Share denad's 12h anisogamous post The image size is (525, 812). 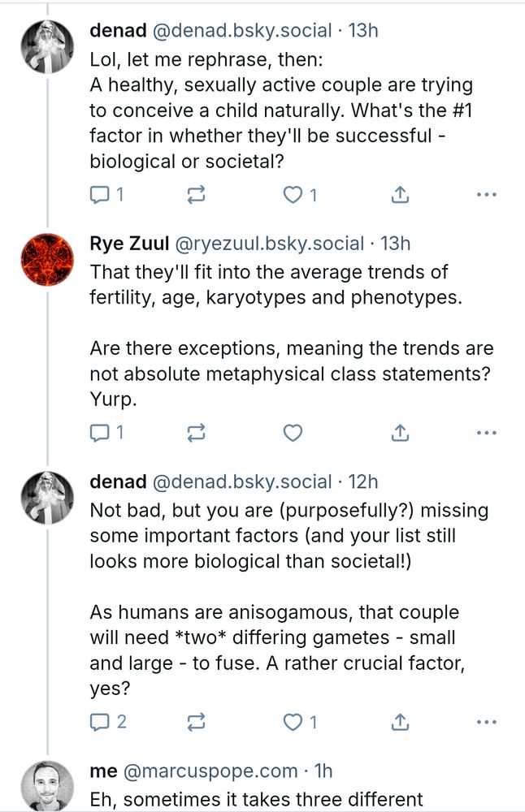coord(400,721)
